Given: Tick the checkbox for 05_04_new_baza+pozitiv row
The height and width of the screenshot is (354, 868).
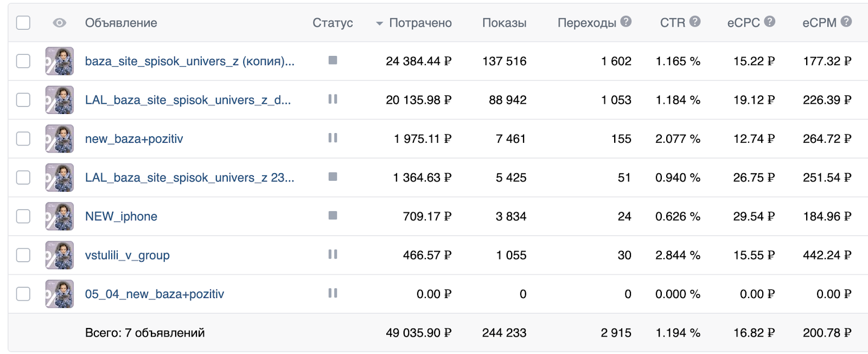Looking at the screenshot, I should pos(23,294).
